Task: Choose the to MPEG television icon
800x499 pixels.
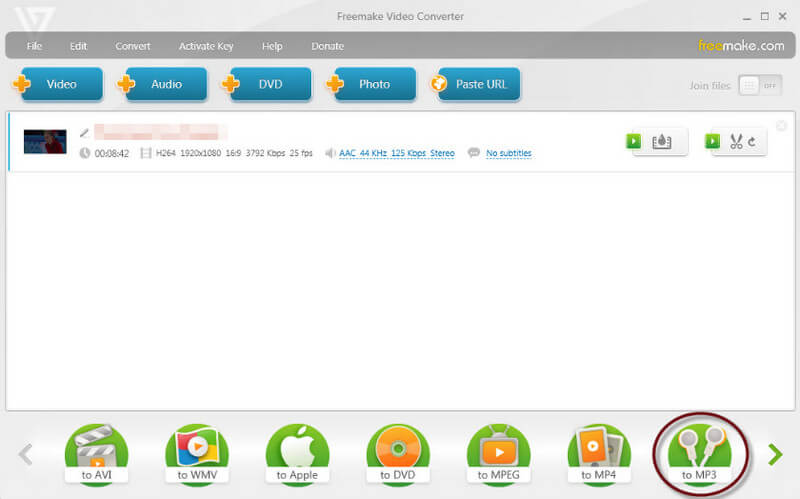Action: [498, 452]
